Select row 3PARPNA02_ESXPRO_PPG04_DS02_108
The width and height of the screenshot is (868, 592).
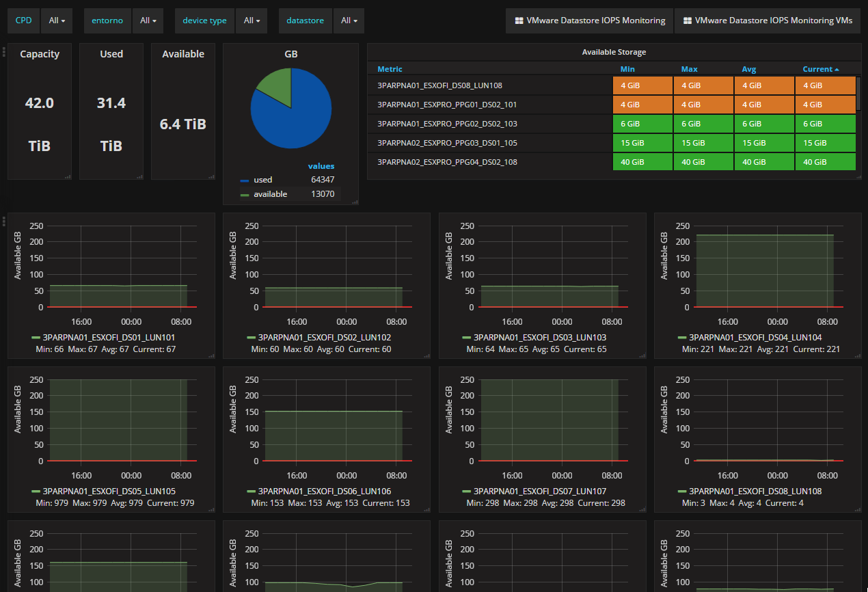tap(611, 162)
